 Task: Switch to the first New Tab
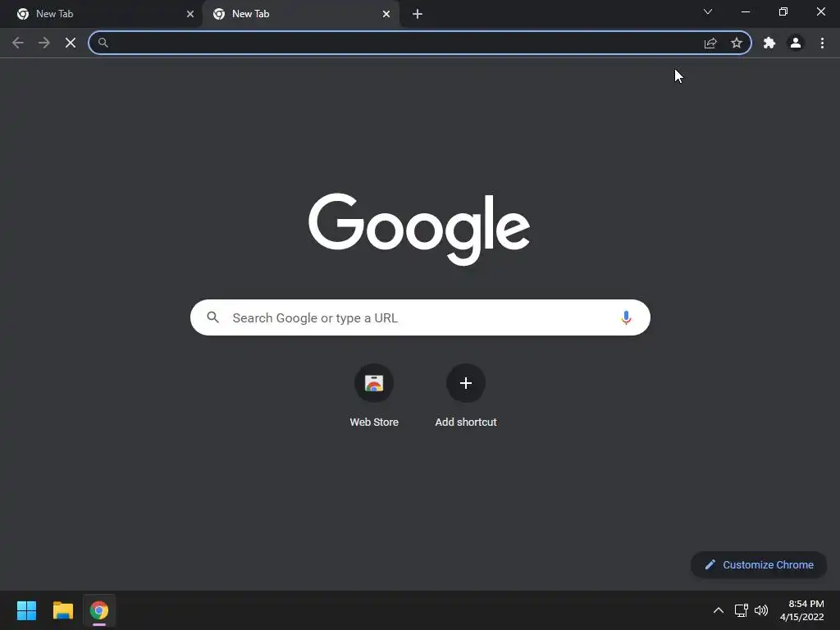pyautogui.click(x=101, y=14)
